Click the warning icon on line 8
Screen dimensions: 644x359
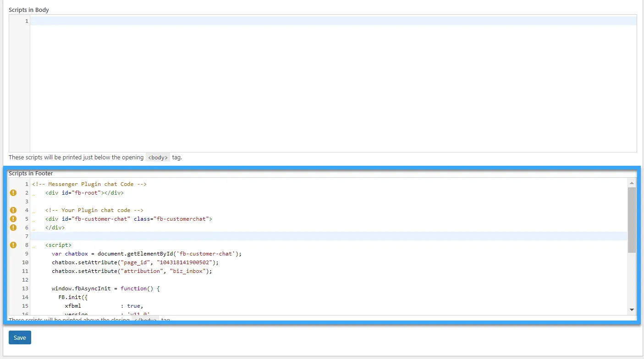click(x=13, y=245)
